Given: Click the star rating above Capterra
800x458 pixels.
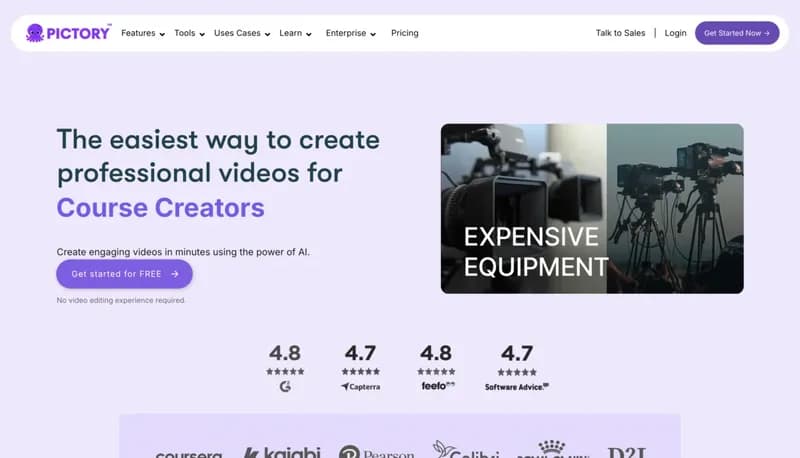Looking at the screenshot, I should point(361,371).
